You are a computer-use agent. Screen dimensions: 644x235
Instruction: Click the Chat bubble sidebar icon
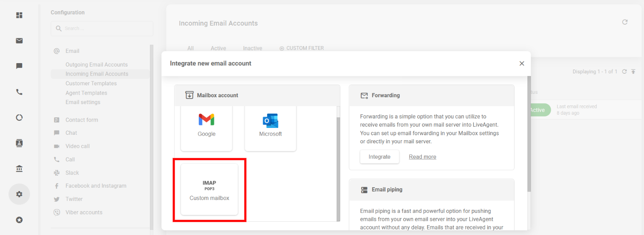(x=19, y=66)
